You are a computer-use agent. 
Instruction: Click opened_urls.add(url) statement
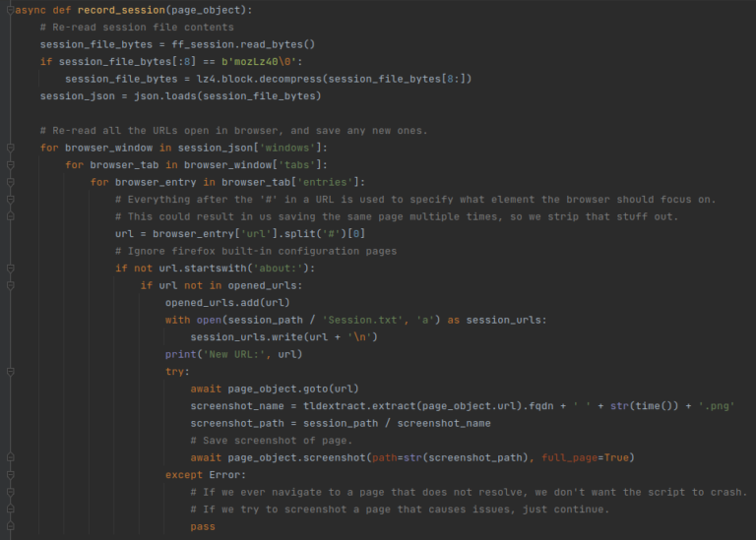click(227, 303)
